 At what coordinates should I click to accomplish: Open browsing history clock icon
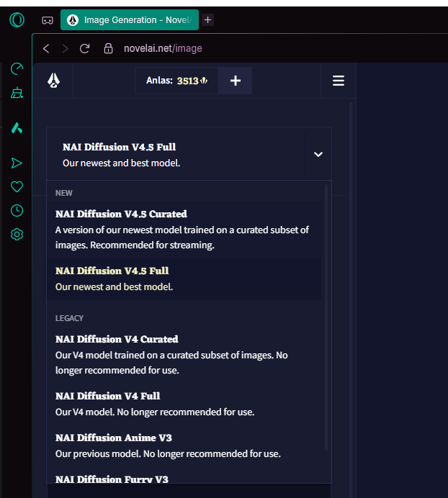click(x=17, y=211)
